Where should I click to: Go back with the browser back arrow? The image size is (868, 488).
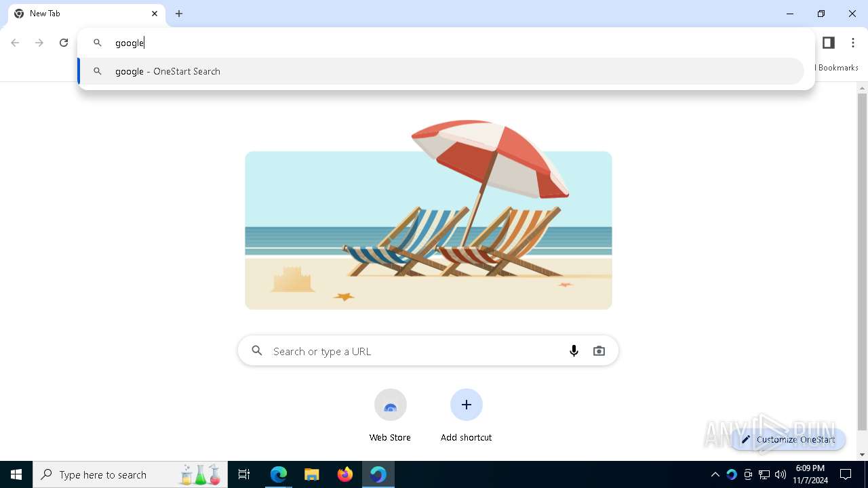click(15, 43)
